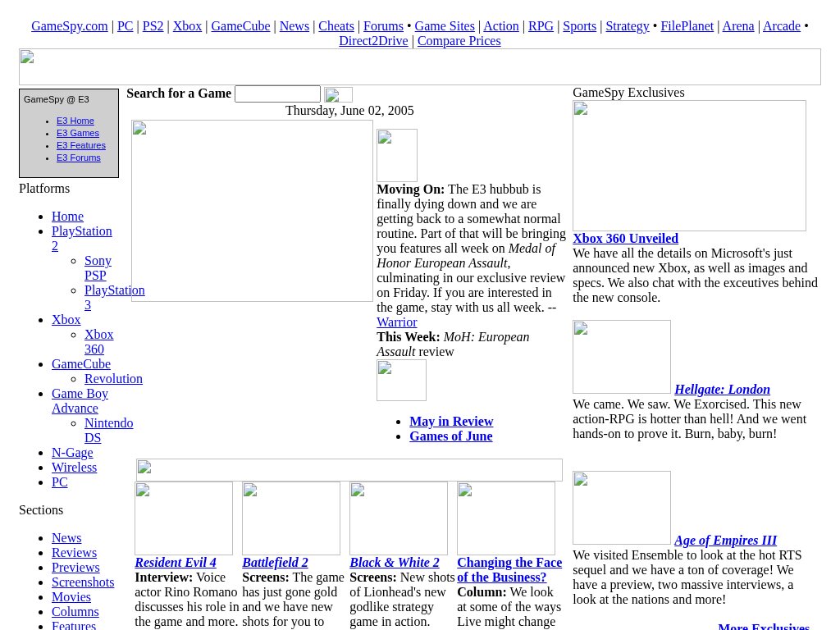
Task: Click the image below This Week text
Action: 401,380
